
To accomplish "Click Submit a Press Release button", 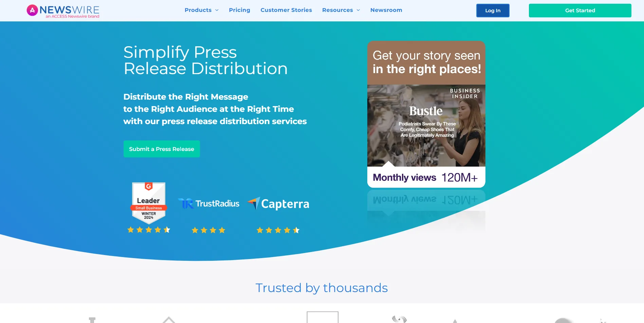I will pyautogui.click(x=162, y=149).
